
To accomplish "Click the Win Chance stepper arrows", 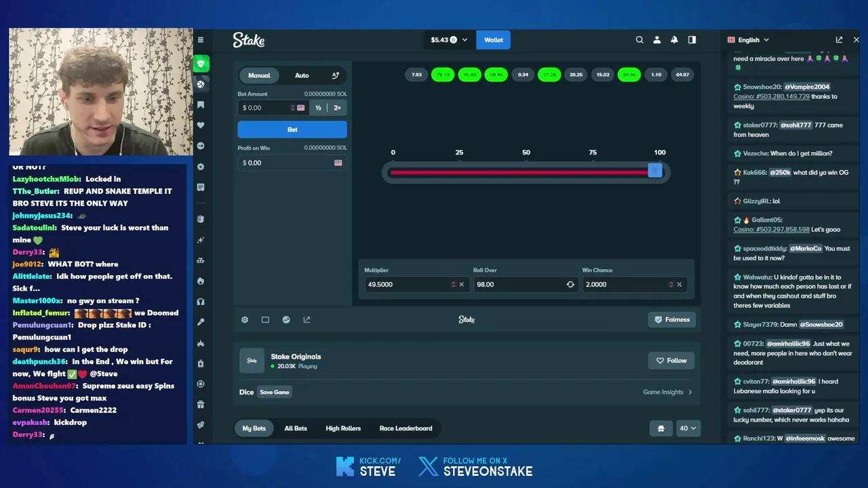I will point(671,285).
